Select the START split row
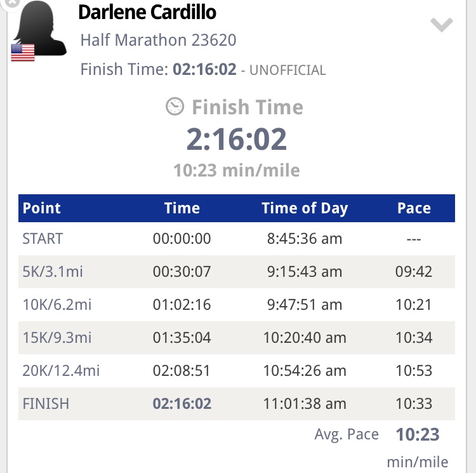The height and width of the screenshot is (473, 476). pyautogui.click(x=236, y=239)
